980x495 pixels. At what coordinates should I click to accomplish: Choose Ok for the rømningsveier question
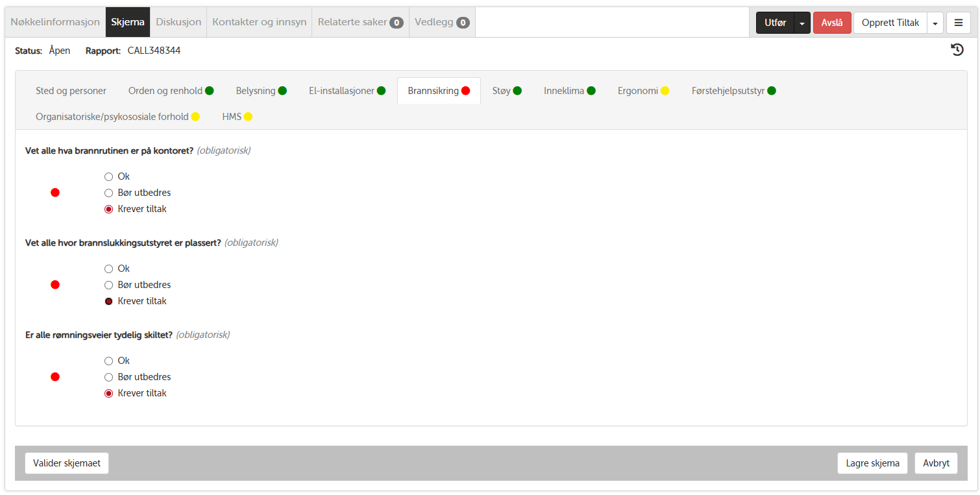(x=109, y=361)
